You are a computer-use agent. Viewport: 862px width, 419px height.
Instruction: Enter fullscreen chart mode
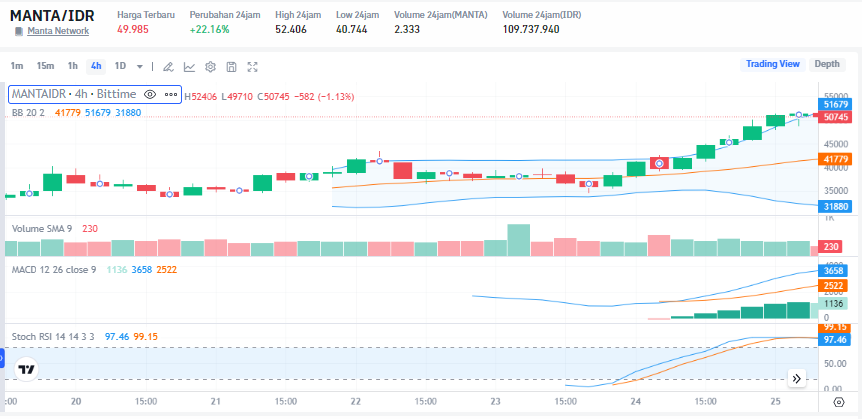pos(252,67)
